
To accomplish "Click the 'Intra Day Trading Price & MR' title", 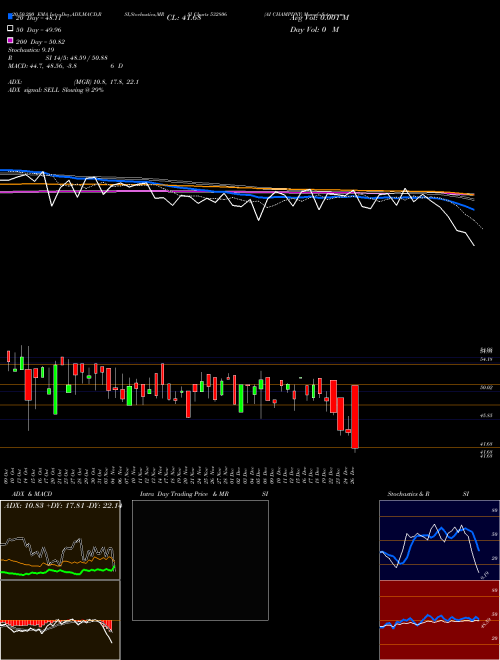I will point(184,494).
